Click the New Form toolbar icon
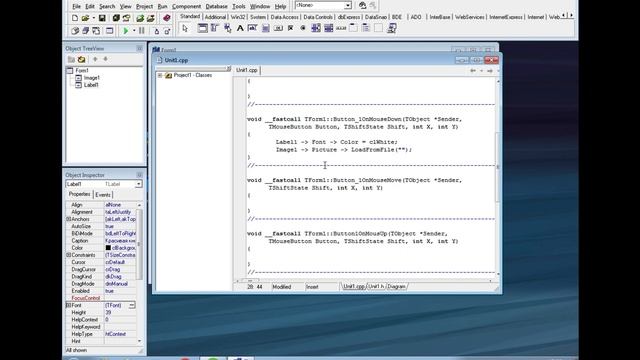This screenshot has height=360, width=640. pyautogui.click(x=109, y=31)
